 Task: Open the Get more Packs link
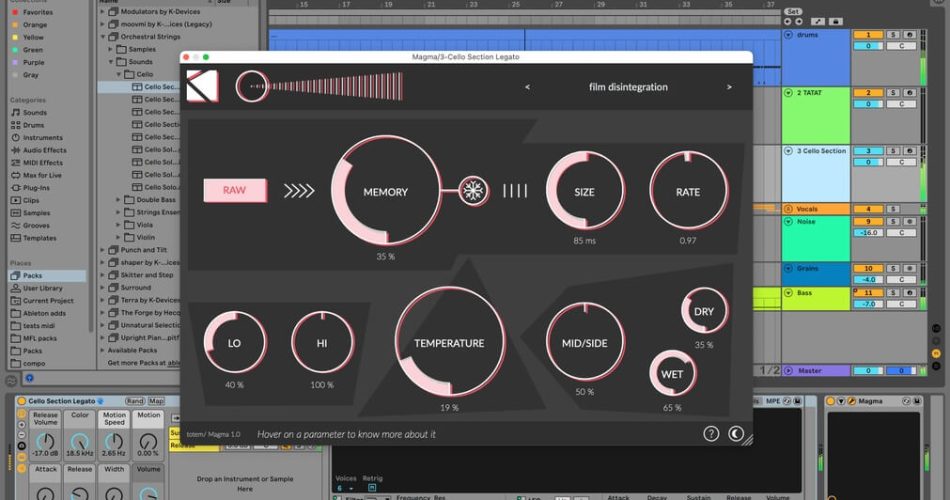144,363
